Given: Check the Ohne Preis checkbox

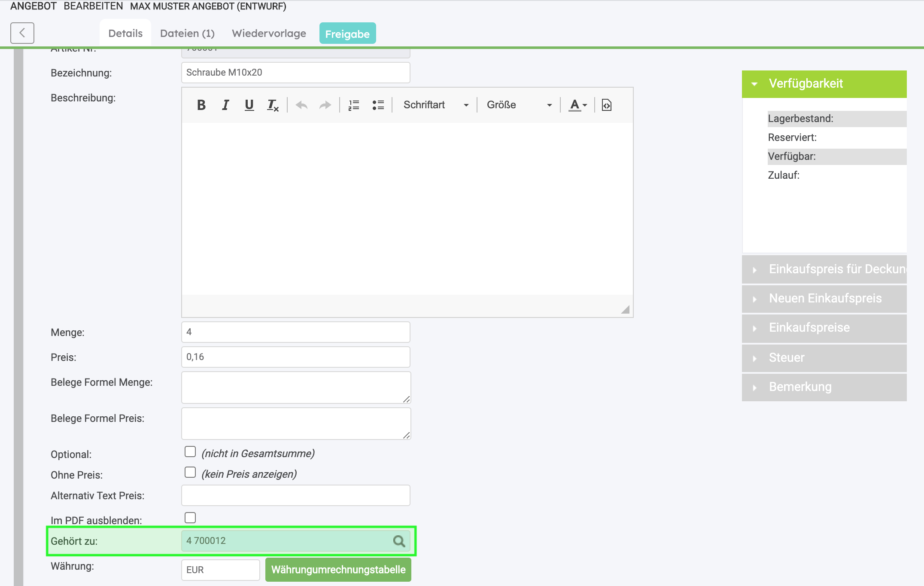Looking at the screenshot, I should [190, 472].
